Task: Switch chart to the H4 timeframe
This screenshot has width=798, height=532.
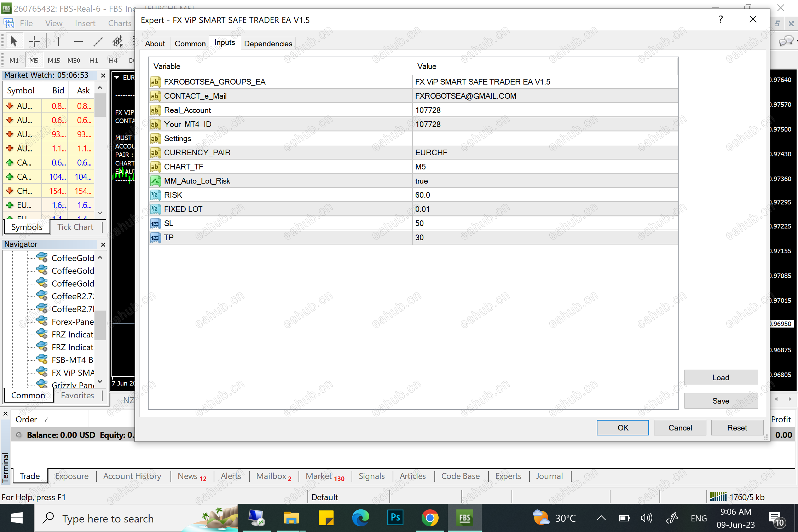Action: pyautogui.click(x=113, y=60)
